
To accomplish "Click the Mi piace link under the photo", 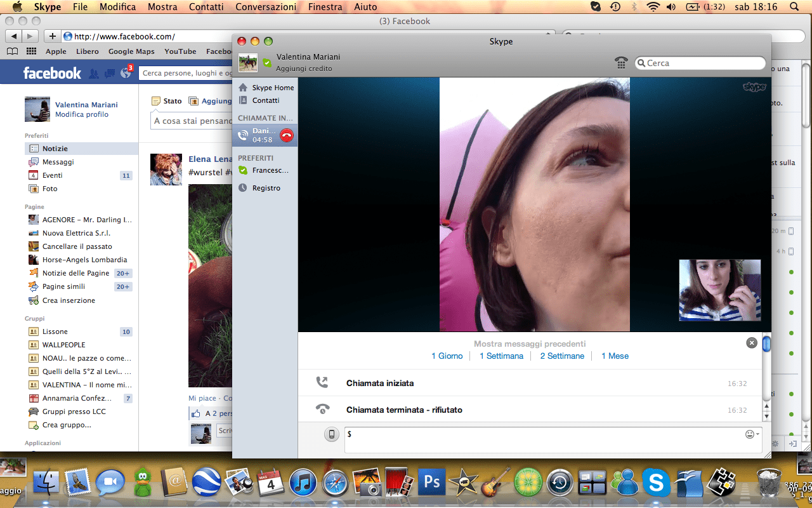I will [x=202, y=398].
